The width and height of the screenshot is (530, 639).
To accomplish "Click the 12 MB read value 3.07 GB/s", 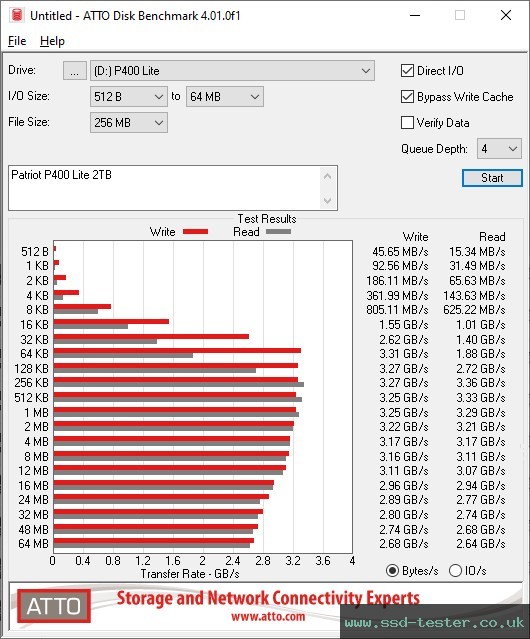I will (x=481, y=471).
